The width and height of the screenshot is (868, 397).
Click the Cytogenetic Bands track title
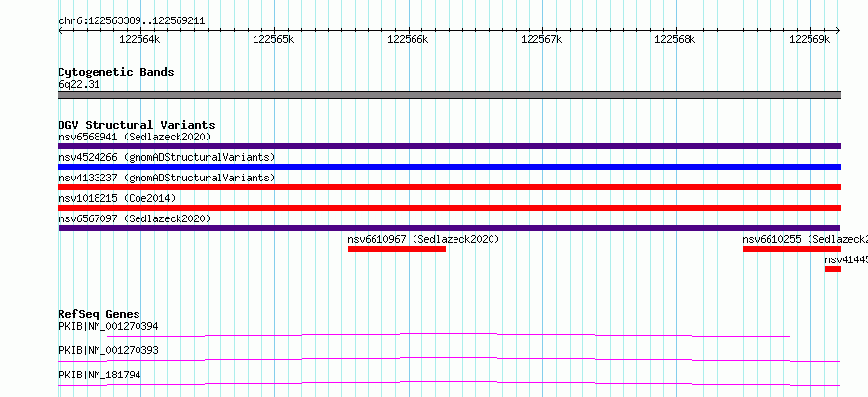(x=116, y=72)
